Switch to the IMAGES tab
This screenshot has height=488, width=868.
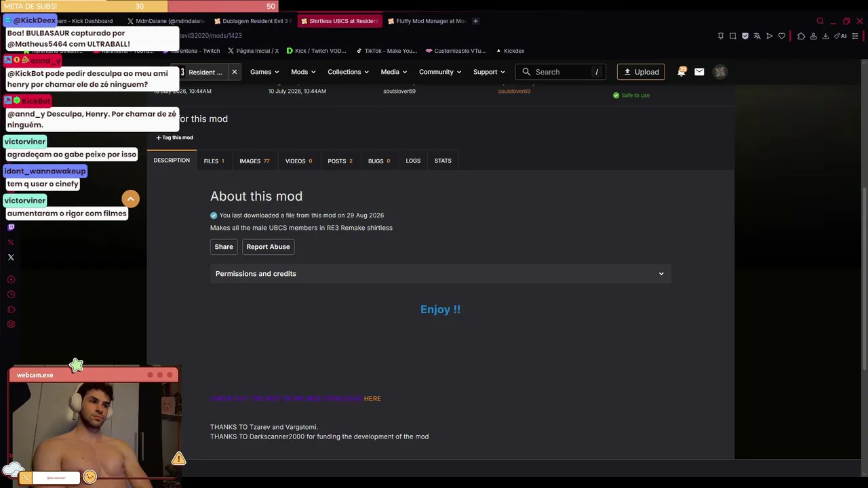click(254, 161)
